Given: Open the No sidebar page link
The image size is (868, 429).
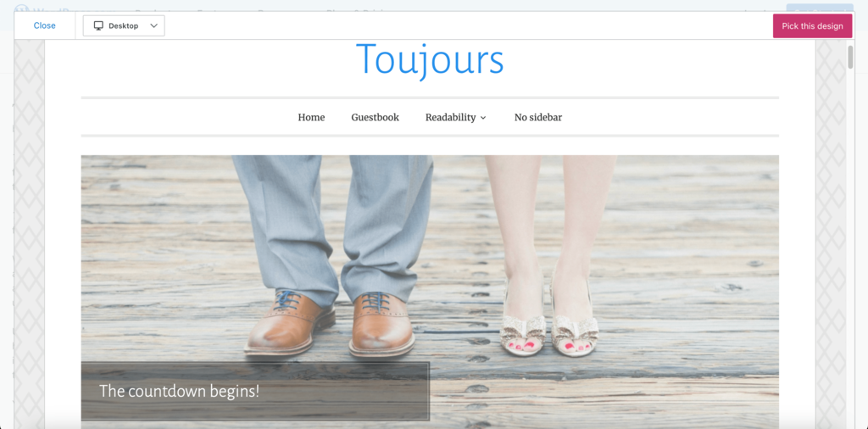Looking at the screenshot, I should tap(537, 117).
